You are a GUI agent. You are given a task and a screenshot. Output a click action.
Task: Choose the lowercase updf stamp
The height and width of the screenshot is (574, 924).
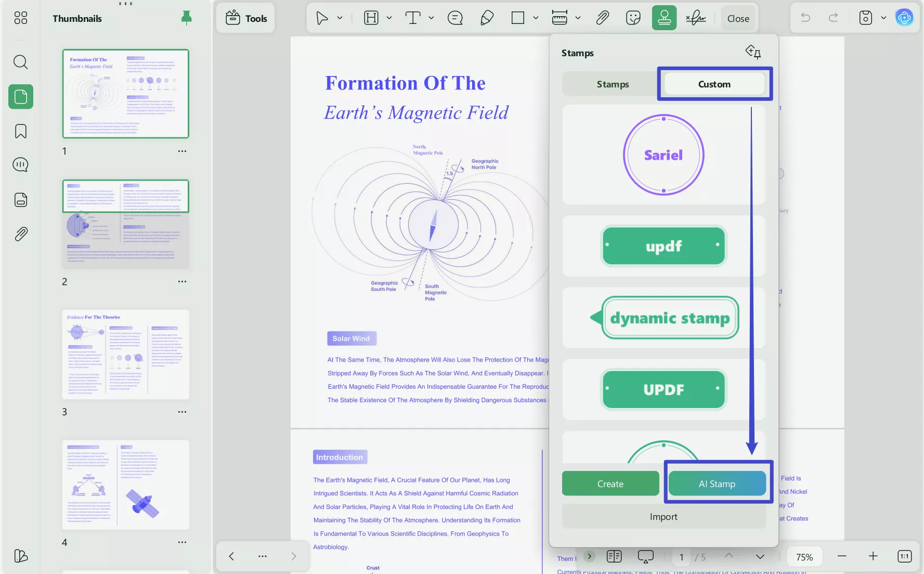(663, 246)
